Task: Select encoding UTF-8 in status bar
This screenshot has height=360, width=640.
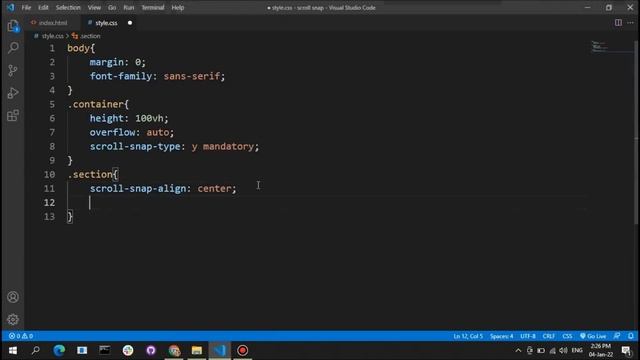Action: click(x=528, y=336)
